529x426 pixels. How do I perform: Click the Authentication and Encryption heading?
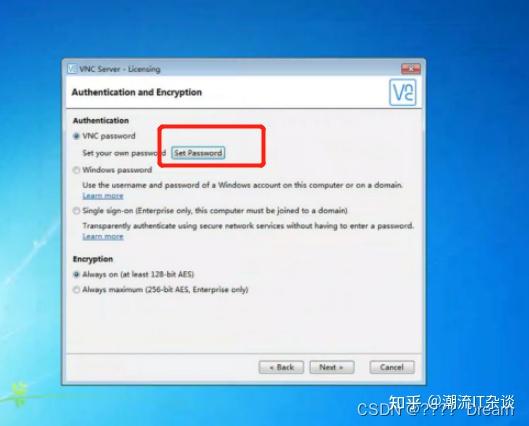pyautogui.click(x=137, y=92)
